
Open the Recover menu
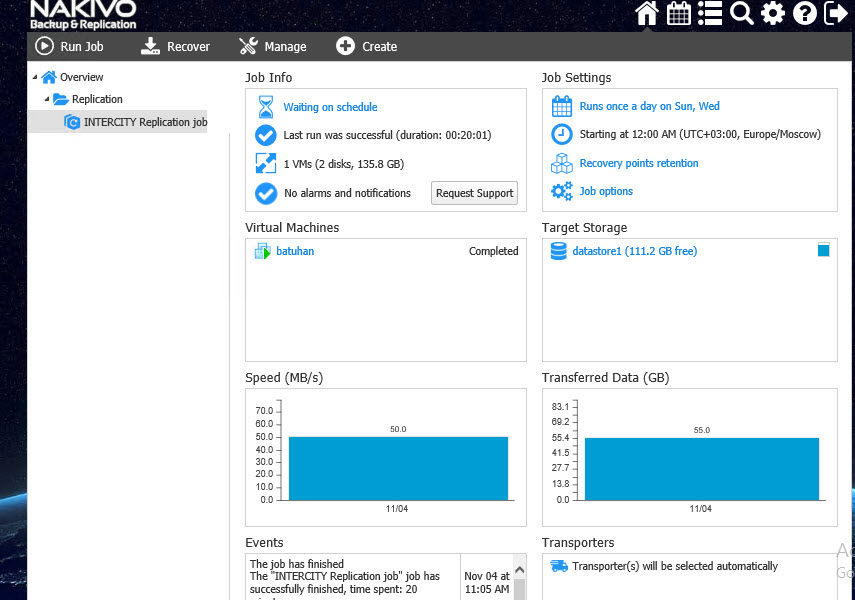pos(175,46)
